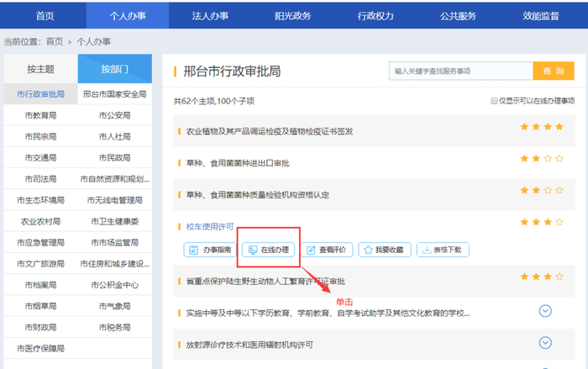Open 草种、食用菌菌种进出口审批 item
This screenshot has height=369, width=588.
point(238,163)
